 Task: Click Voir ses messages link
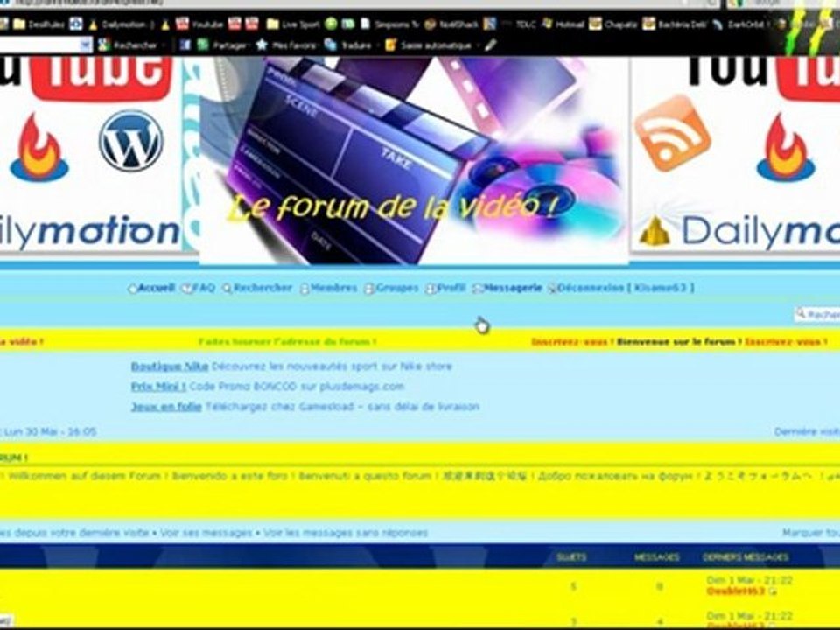tap(206, 533)
